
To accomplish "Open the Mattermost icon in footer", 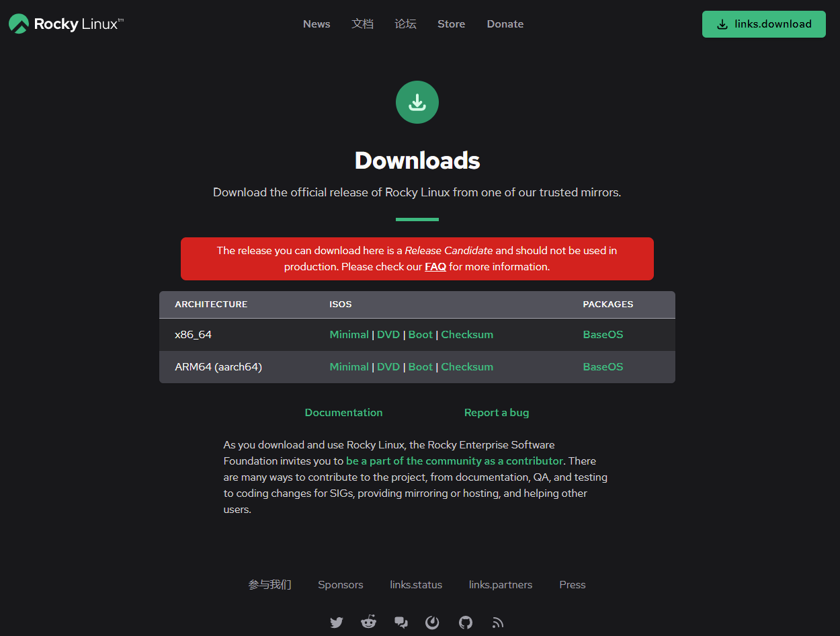I will click(433, 623).
